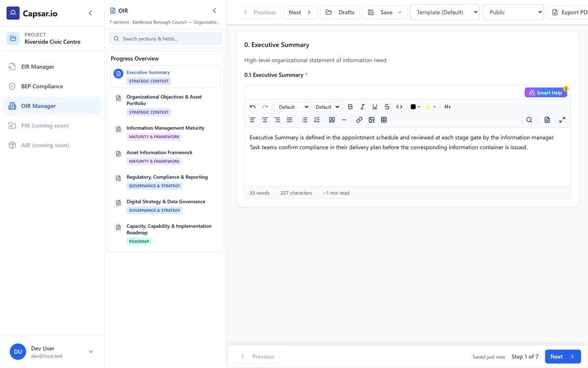Select Executive Summary section
The width and height of the screenshot is (588, 368).
tap(166, 77)
